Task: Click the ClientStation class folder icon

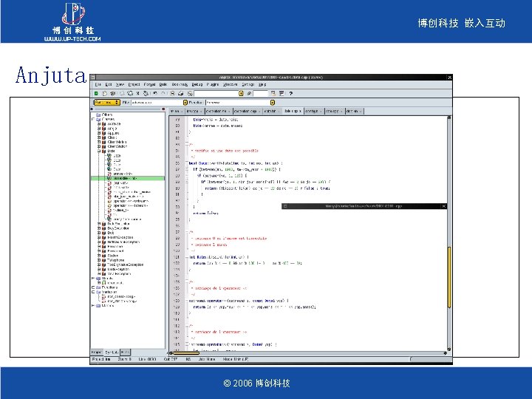Action: (x=104, y=146)
